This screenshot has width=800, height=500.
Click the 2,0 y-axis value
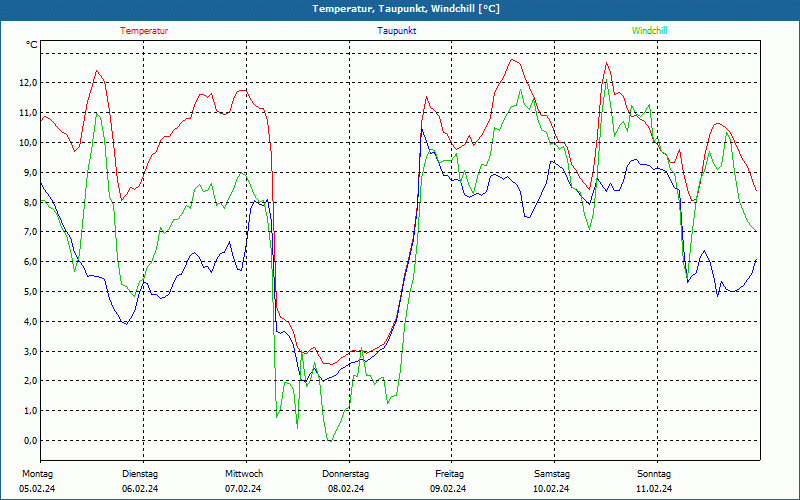[31, 381]
